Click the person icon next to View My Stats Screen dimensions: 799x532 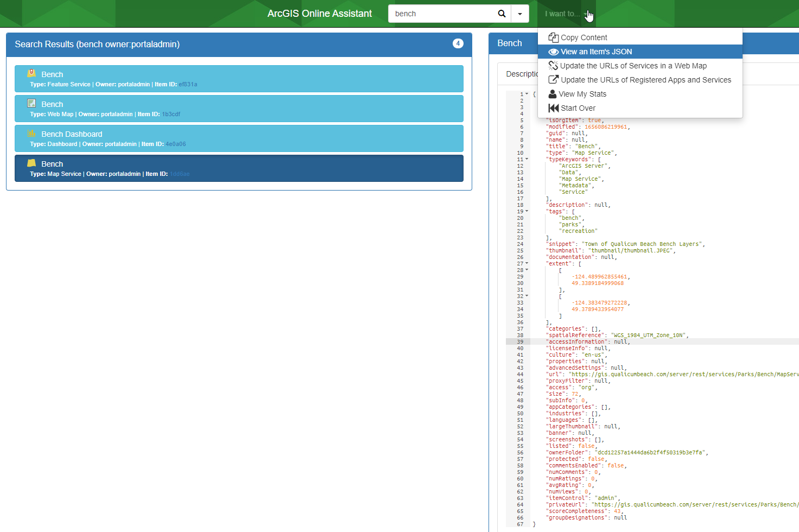point(553,94)
